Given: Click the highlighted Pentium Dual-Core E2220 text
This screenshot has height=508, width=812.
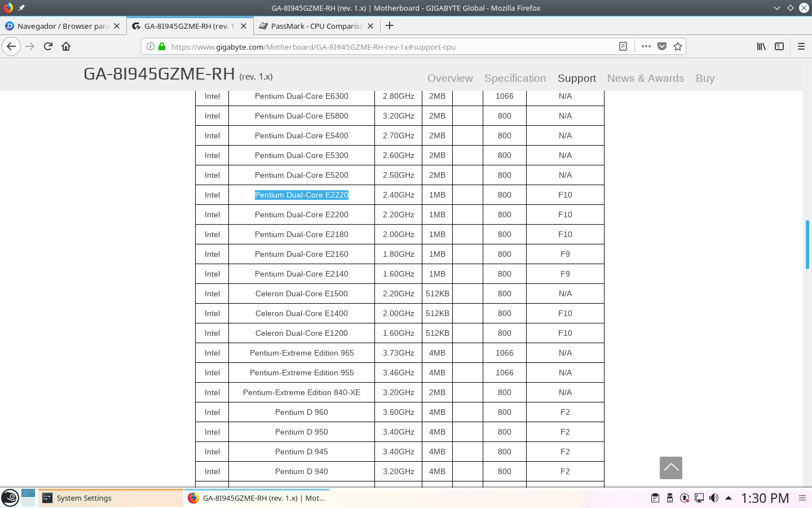Looking at the screenshot, I should pyautogui.click(x=302, y=195).
